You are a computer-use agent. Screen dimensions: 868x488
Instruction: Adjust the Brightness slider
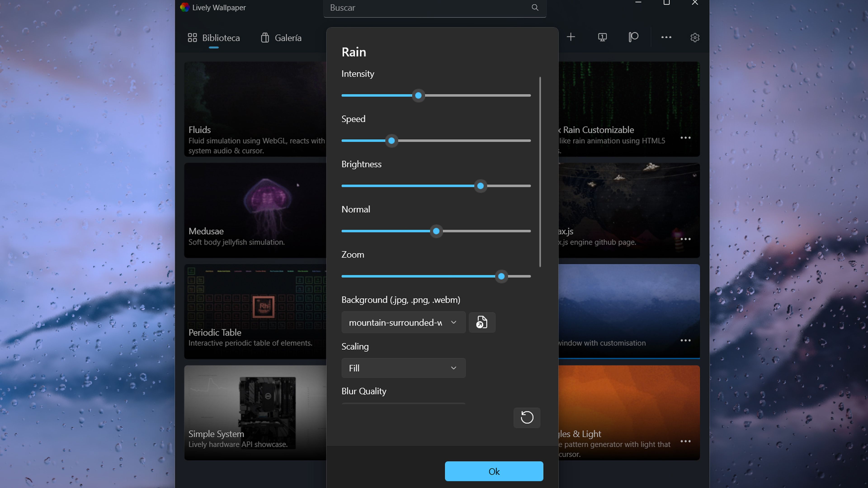[x=436, y=186]
